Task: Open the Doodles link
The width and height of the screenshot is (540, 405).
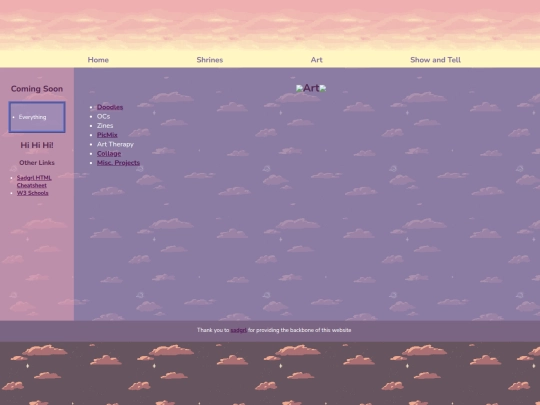Action: coord(110,107)
